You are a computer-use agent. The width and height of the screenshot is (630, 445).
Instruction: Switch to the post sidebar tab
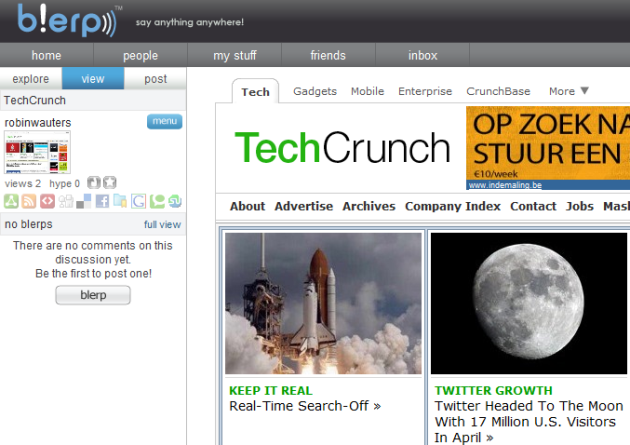coord(155,79)
